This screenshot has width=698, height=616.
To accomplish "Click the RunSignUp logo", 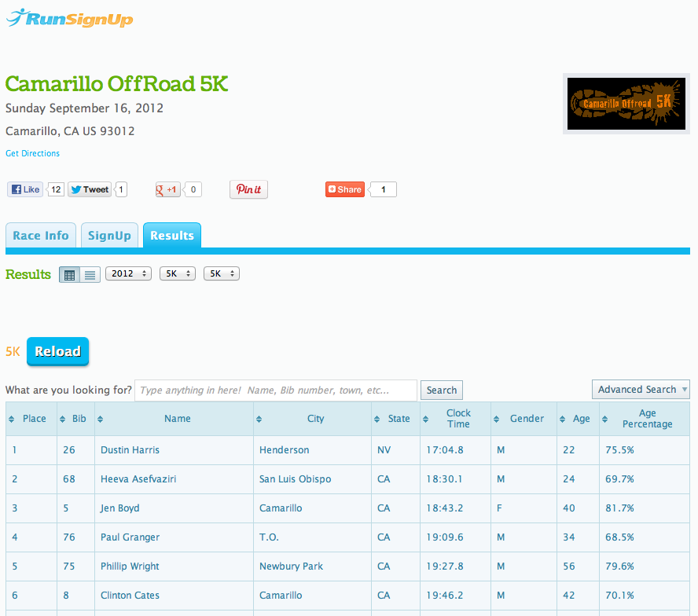I will 70,18.
